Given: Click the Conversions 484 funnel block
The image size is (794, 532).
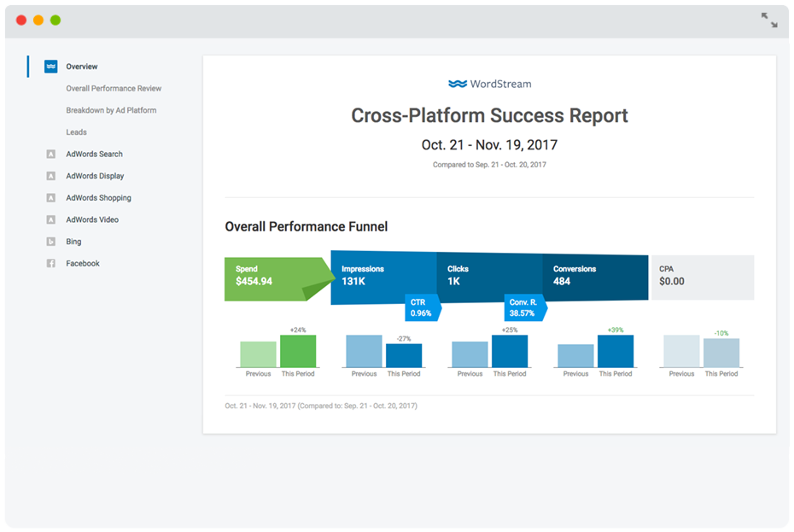Looking at the screenshot, I should (x=595, y=278).
